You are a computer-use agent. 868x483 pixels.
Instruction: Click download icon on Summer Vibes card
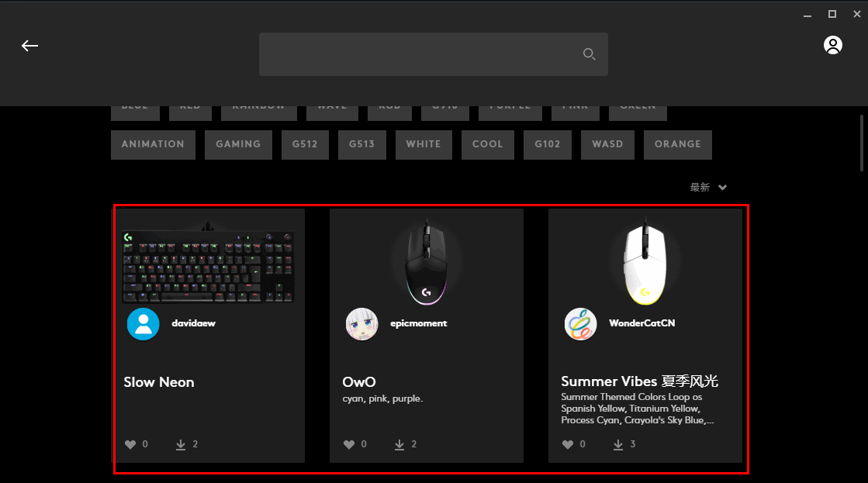(x=617, y=445)
